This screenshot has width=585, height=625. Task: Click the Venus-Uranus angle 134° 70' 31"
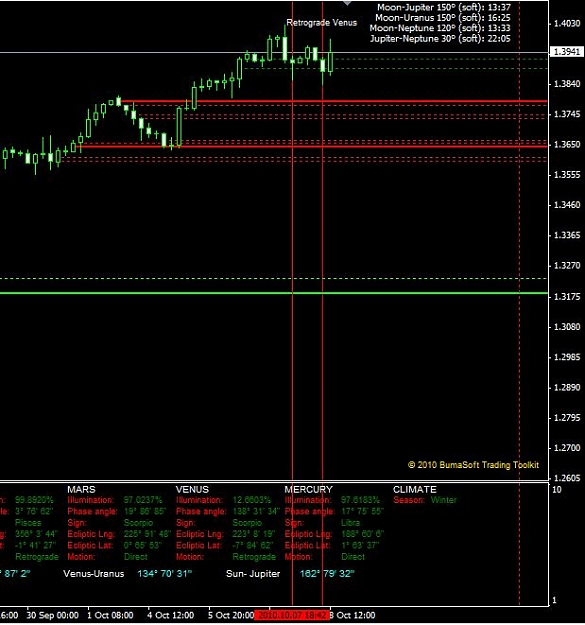165,574
